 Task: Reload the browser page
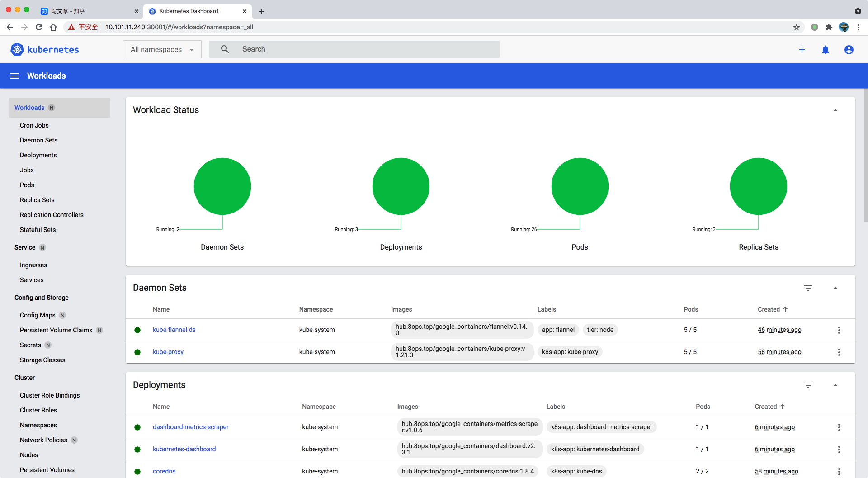[x=39, y=27]
